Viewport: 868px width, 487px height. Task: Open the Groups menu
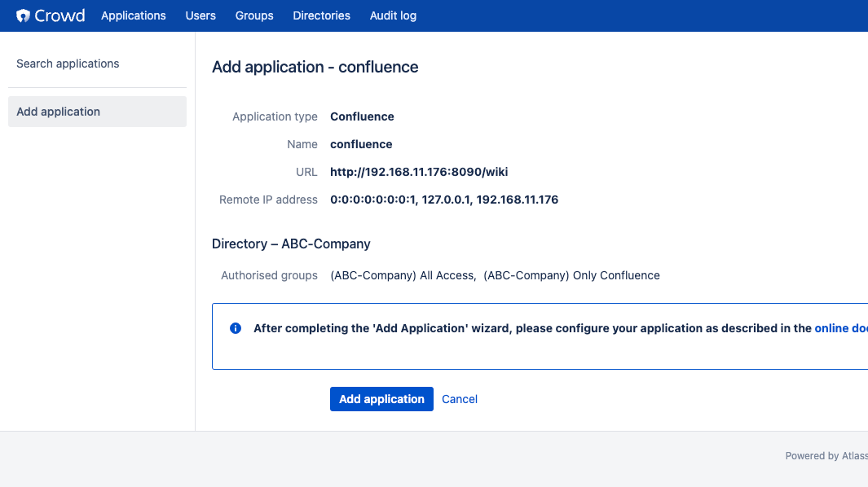tap(254, 15)
